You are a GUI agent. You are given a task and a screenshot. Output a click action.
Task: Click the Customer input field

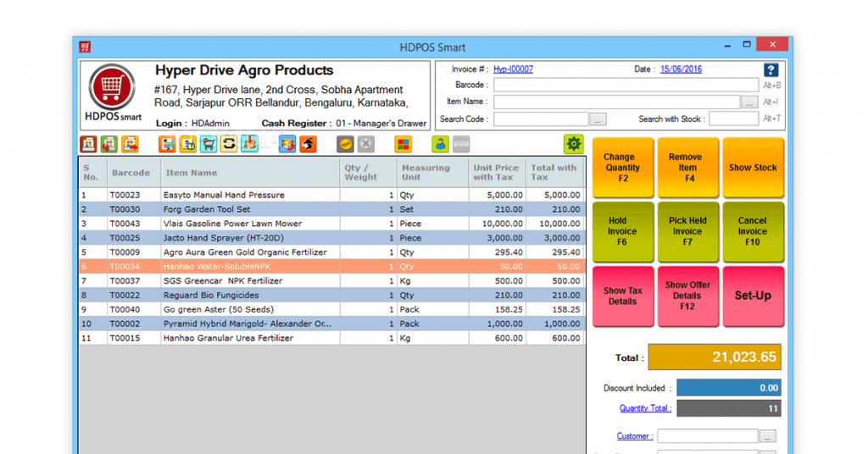[708, 435]
